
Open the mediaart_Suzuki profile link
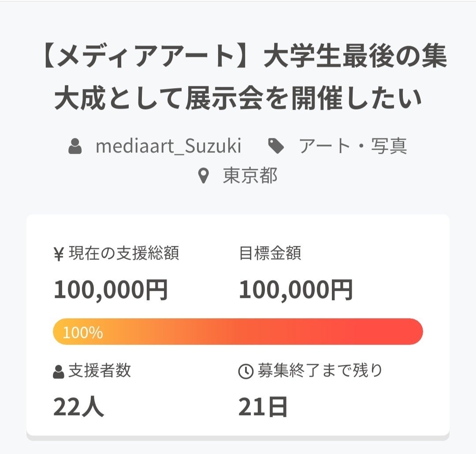point(168,146)
